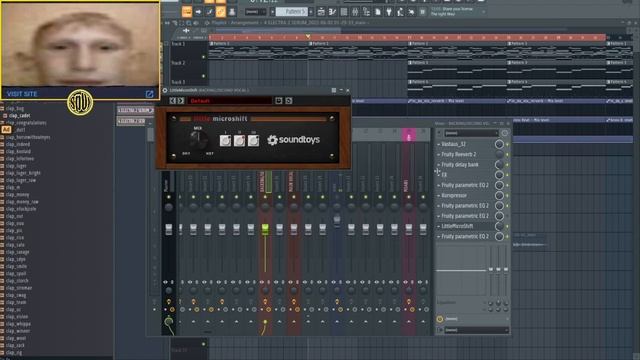Click the playlist horizontal scrollbar
640x360 pixels.
tap(278, 30)
